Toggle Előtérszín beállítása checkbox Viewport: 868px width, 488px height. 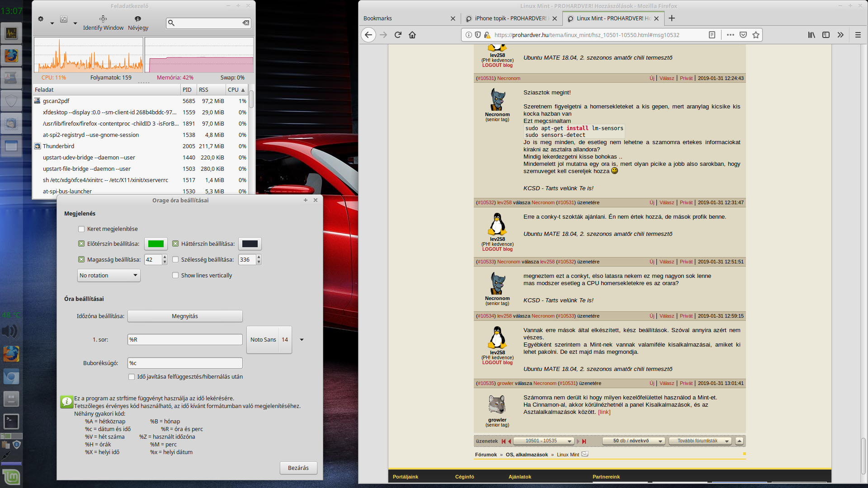pyautogui.click(x=81, y=244)
